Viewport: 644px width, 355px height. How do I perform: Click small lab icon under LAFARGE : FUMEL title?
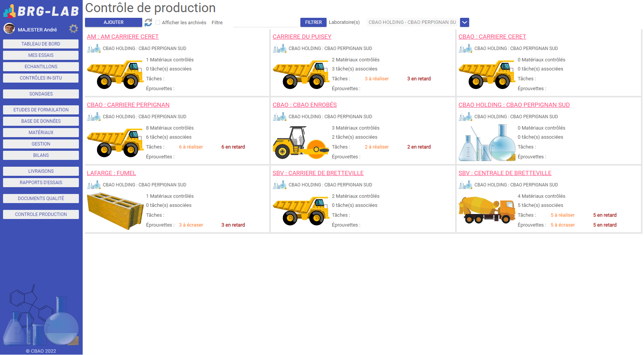[x=94, y=185]
